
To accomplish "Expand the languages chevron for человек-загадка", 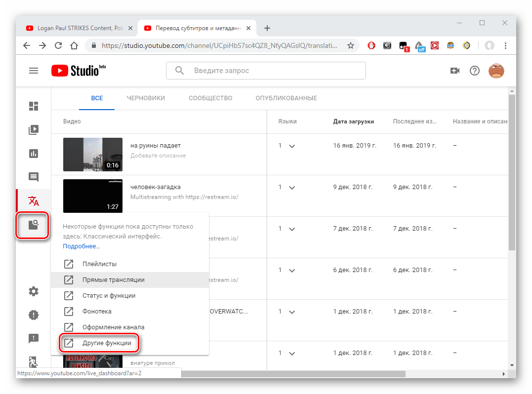I will (x=291, y=188).
